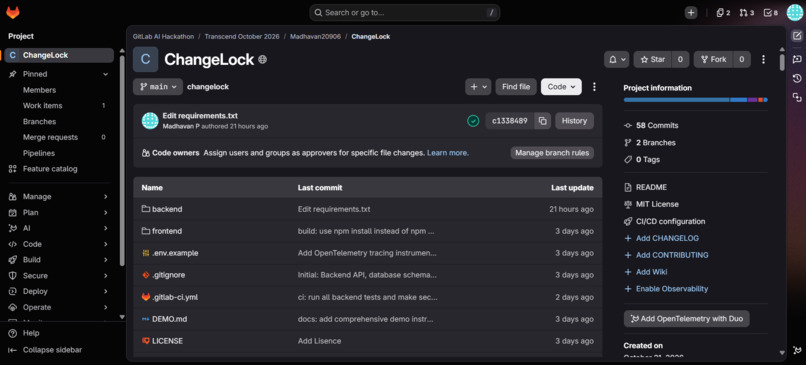Fork the ChangeLock project
Image resolution: width=806 pixels, height=365 pixels.
713,60
